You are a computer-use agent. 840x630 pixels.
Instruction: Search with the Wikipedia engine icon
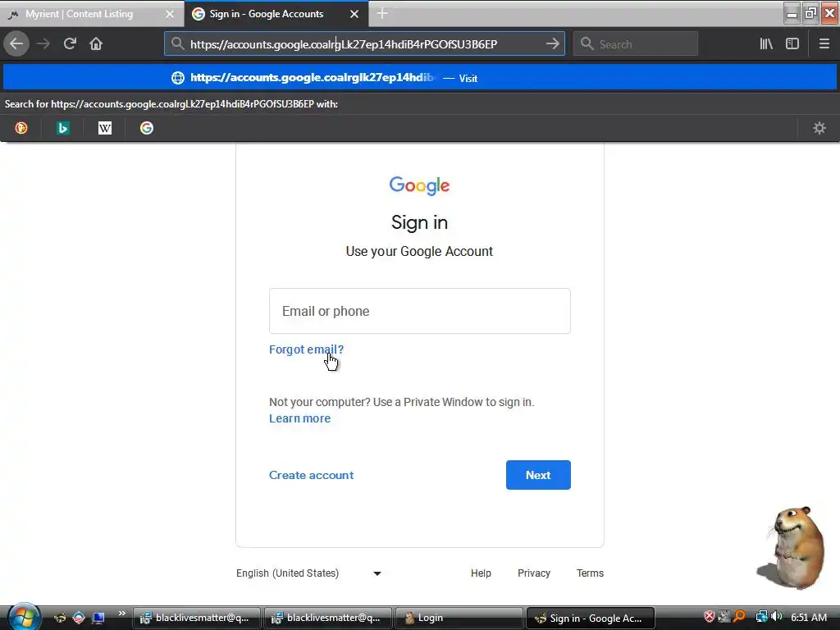(105, 128)
